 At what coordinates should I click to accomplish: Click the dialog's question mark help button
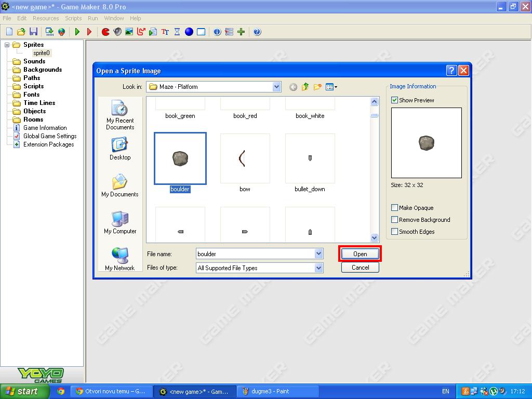pos(451,71)
